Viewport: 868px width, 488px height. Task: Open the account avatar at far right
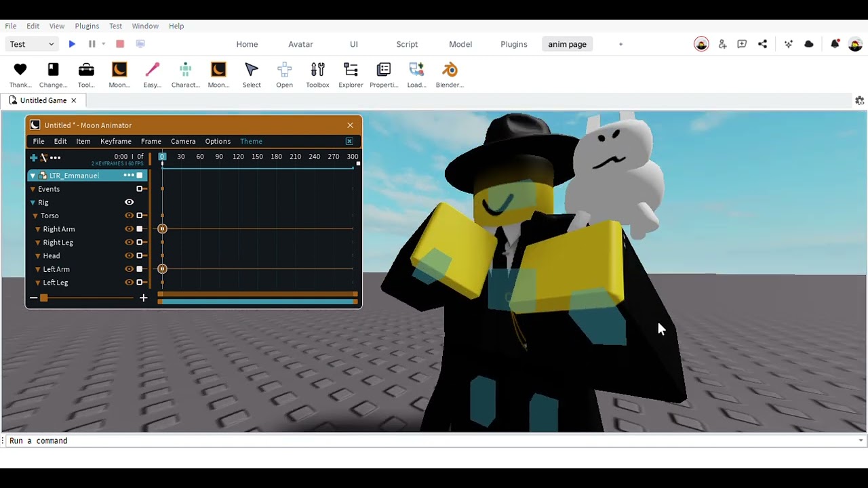point(855,45)
